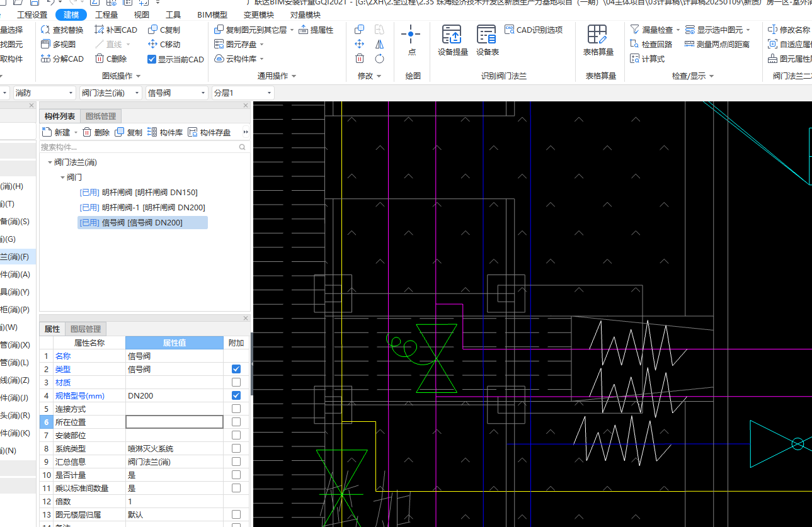
Task: Open the 阀门法兰(消) type dropdown
Action: point(110,93)
